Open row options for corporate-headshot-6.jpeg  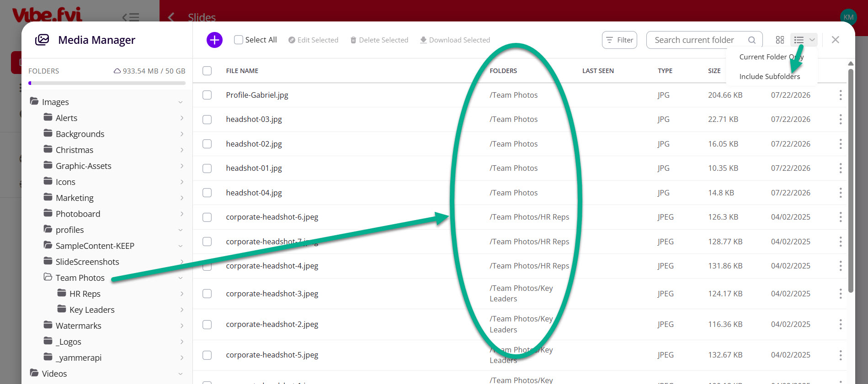click(x=840, y=217)
